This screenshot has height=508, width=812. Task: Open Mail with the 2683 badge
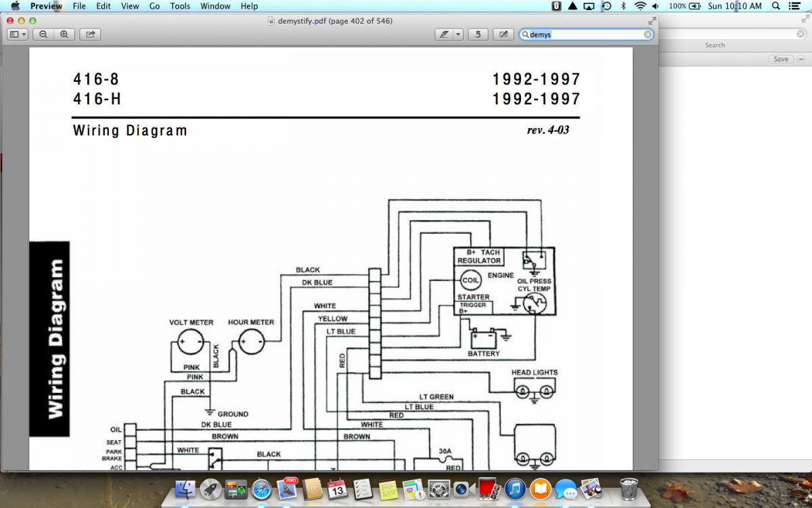point(287,489)
